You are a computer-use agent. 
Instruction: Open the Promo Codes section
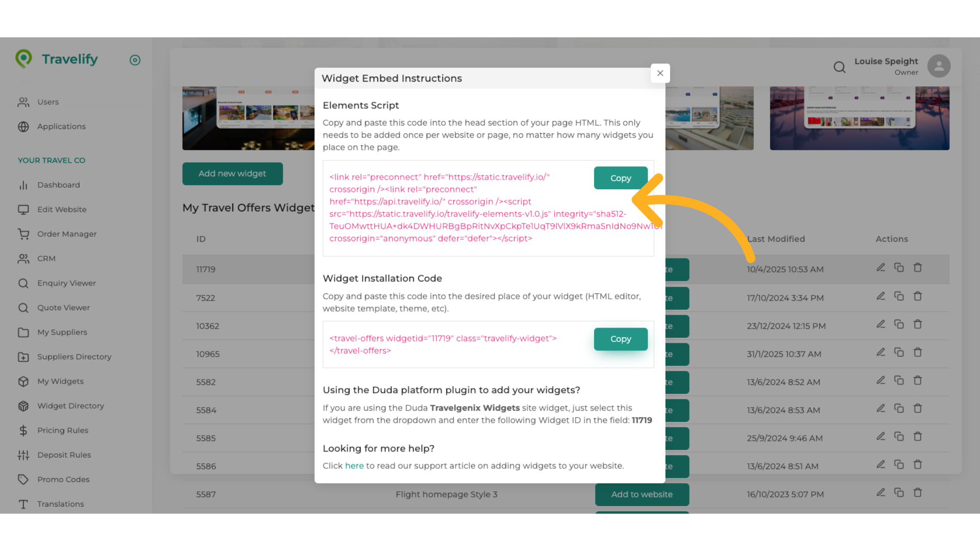[63, 479]
